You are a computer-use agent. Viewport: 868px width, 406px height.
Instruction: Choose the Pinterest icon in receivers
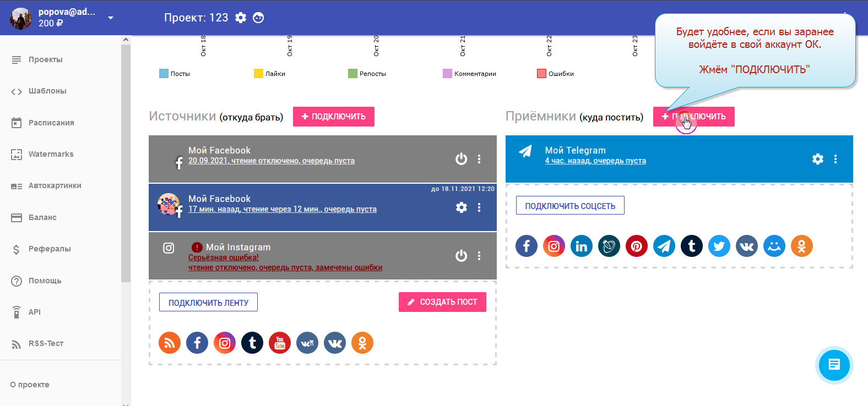(636, 246)
